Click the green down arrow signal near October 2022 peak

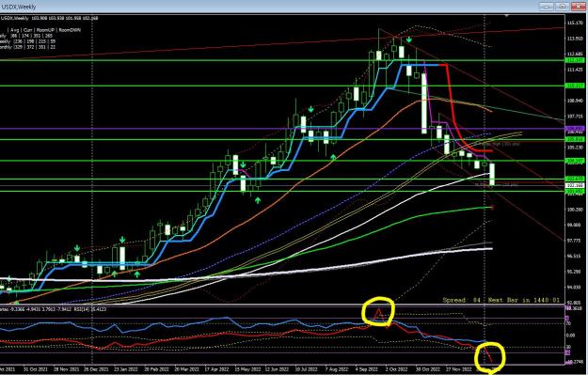coord(408,39)
